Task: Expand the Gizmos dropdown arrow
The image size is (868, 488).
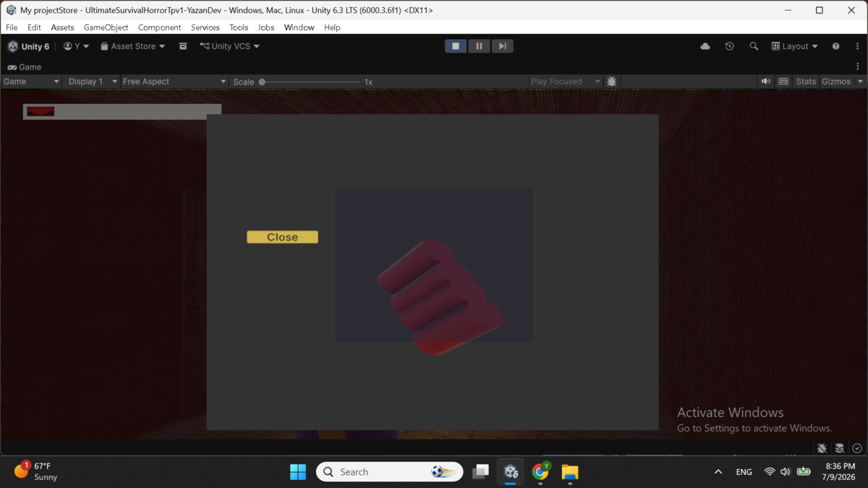Action: pyautogui.click(x=860, y=82)
